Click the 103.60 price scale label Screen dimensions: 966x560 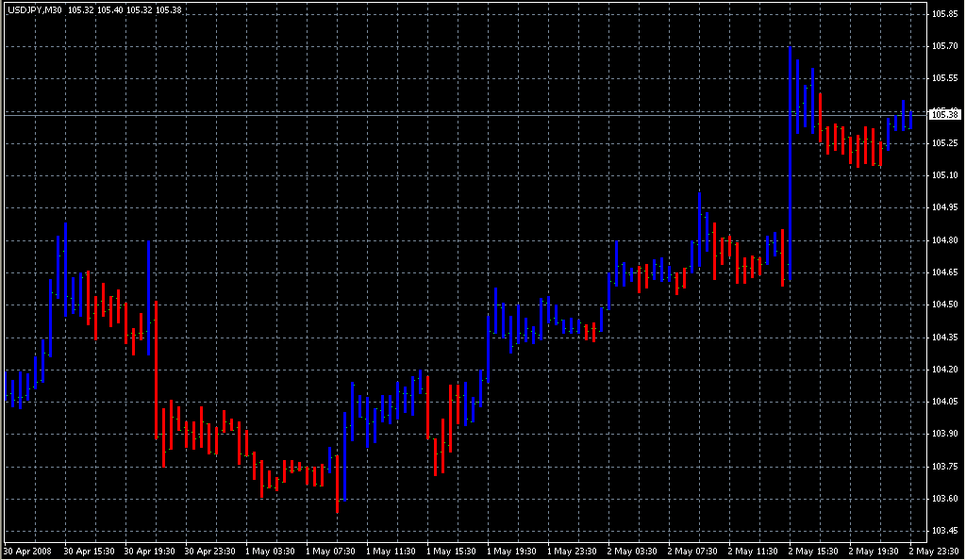943,499
